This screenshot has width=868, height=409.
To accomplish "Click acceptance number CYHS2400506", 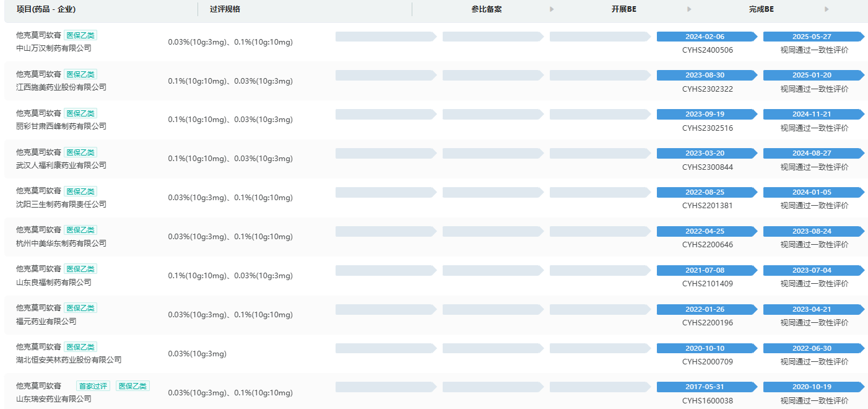I will coord(708,50).
